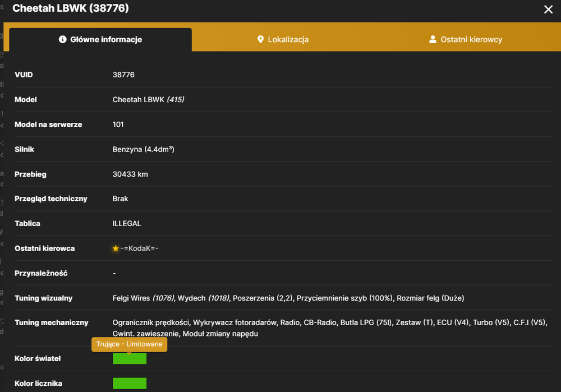The width and height of the screenshot is (561, 392).
Task: Click the map pin icon beside Lokalizacja
Action: 260,39
